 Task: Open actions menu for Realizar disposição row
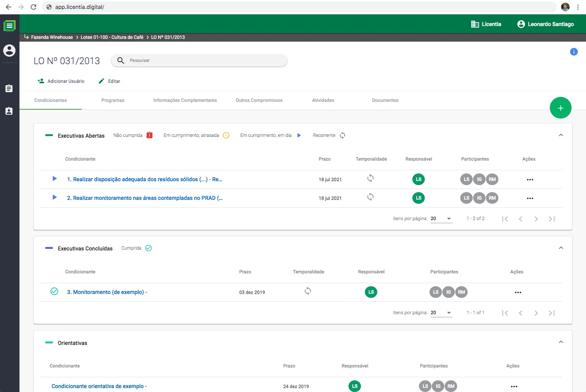tap(530, 180)
